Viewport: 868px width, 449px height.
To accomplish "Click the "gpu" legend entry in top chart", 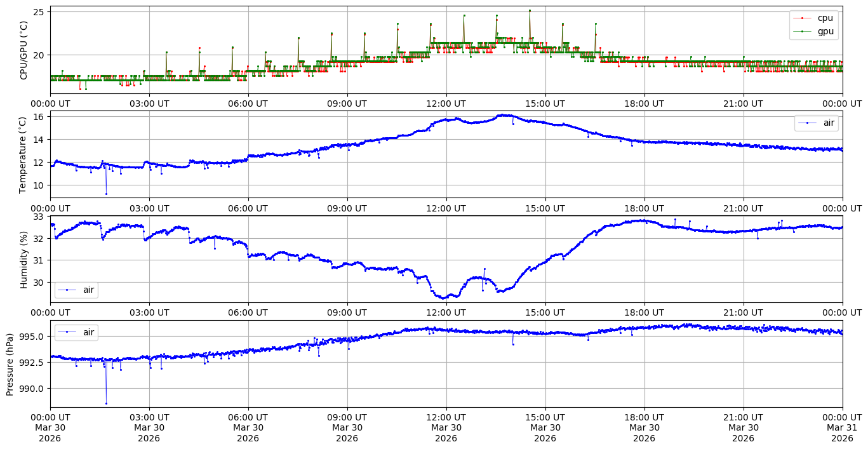I will coord(825,31).
